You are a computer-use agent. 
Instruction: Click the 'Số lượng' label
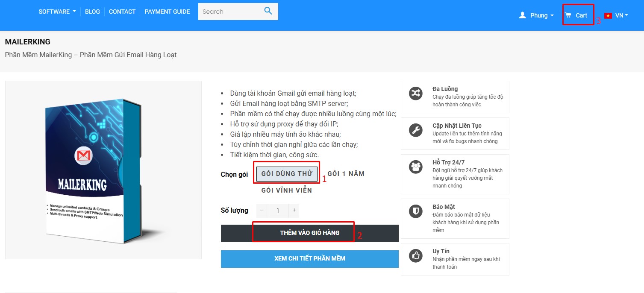235,211
